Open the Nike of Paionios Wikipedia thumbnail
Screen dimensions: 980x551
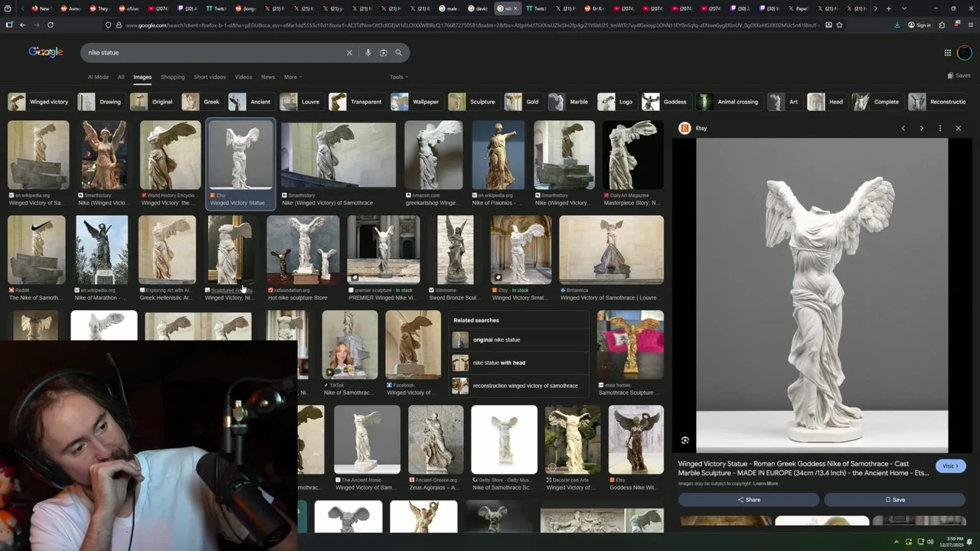coord(498,155)
